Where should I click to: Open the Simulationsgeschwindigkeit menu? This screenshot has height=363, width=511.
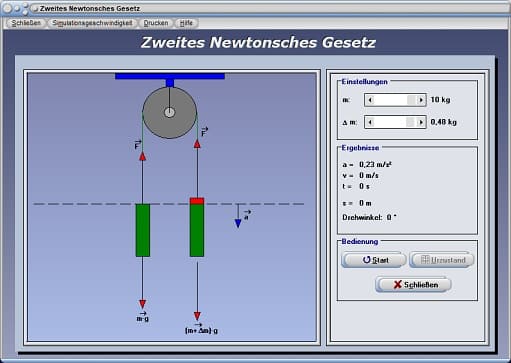coord(92,23)
